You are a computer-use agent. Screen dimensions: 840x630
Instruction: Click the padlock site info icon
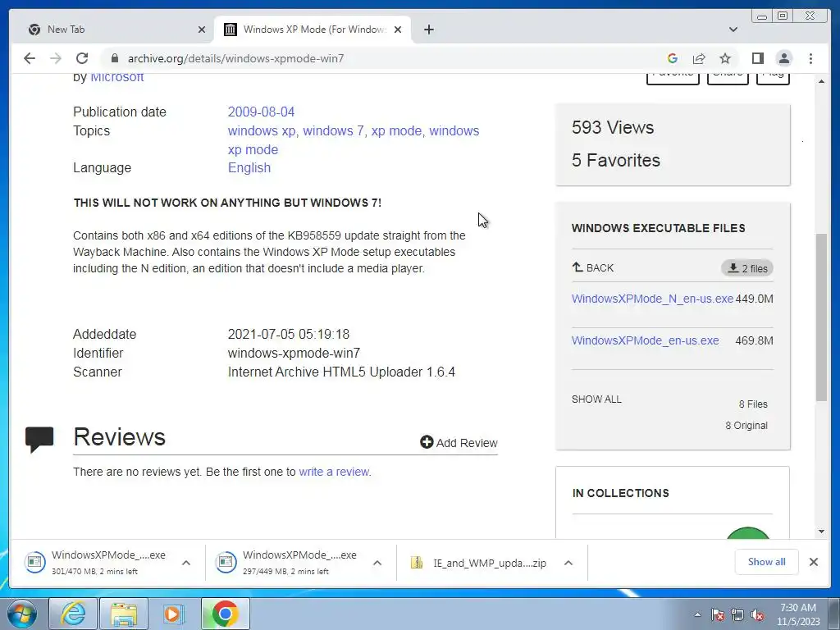[114, 58]
